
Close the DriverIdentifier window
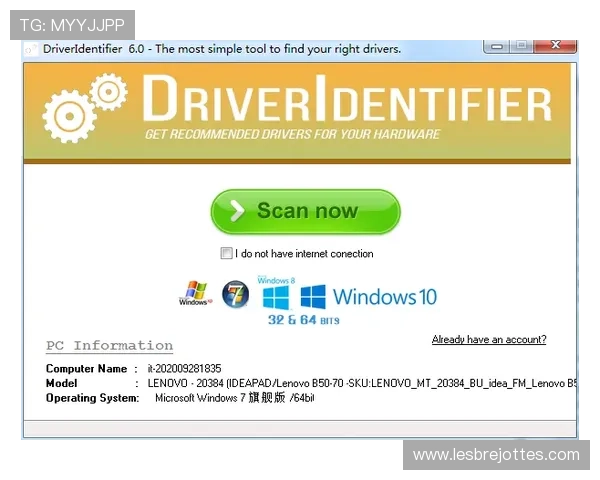click(554, 46)
